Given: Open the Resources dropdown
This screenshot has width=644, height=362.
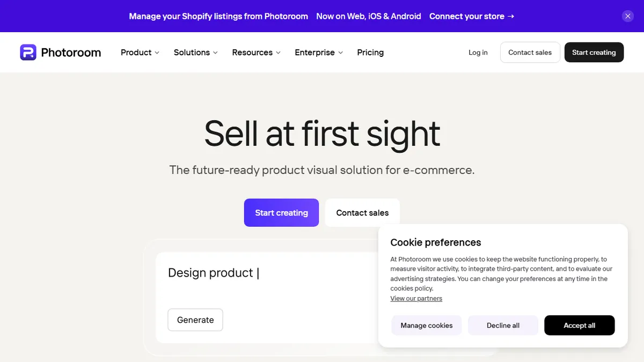Looking at the screenshot, I should (257, 53).
